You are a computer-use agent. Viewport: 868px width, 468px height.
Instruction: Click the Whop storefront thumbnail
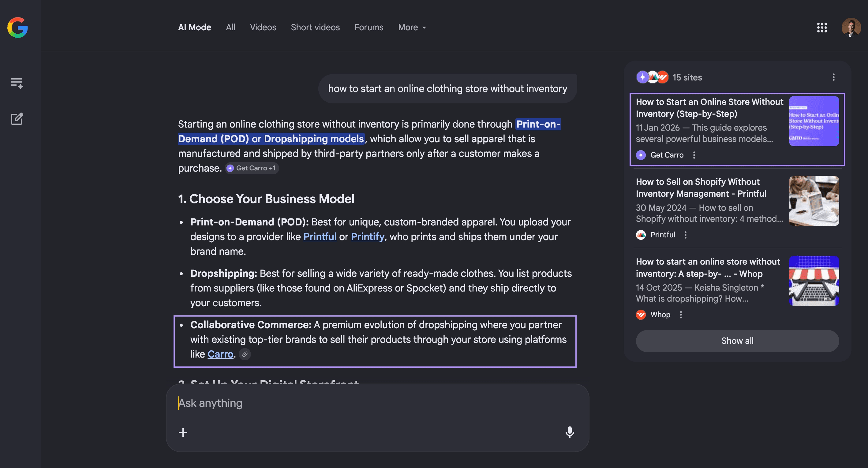(x=814, y=281)
